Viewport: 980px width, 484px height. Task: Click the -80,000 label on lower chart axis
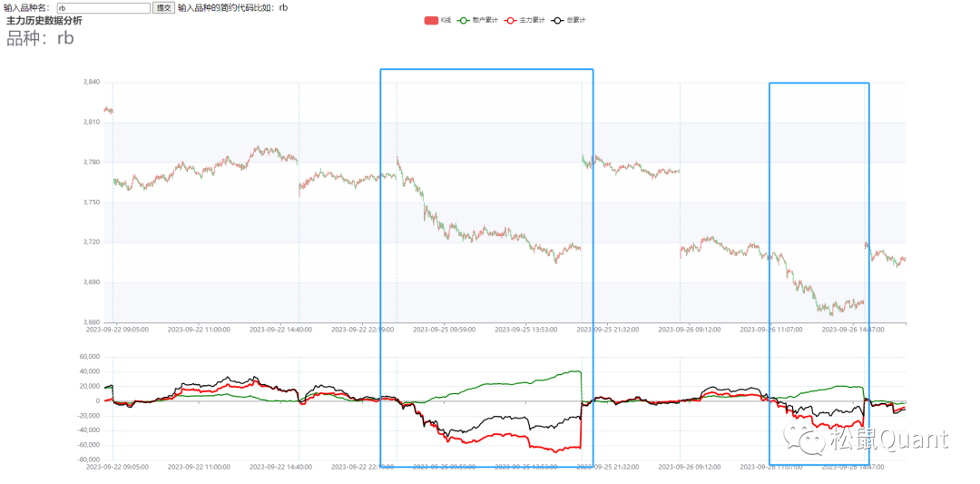87,459
